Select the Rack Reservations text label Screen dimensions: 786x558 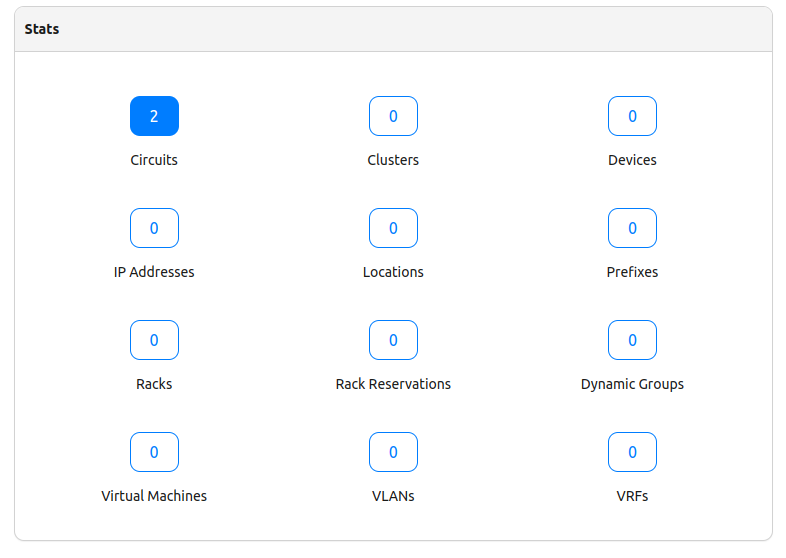(x=393, y=384)
